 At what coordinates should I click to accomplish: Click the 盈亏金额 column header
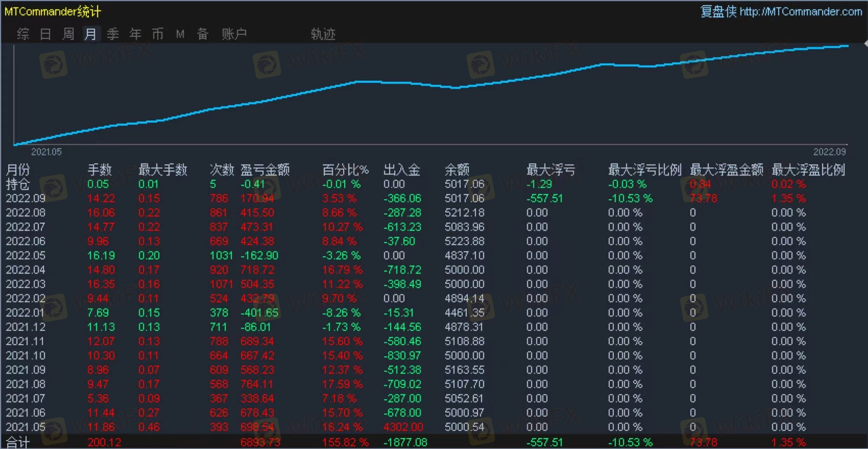tap(265, 170)
